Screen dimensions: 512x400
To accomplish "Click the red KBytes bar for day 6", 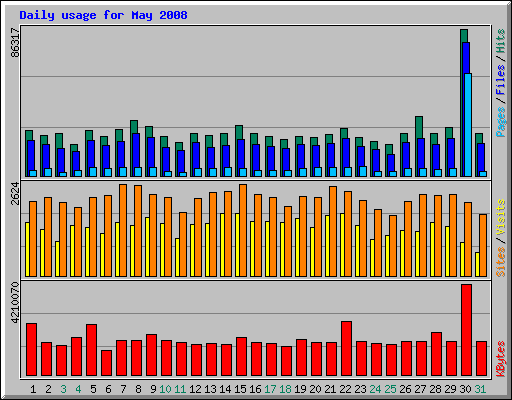I will click(x=106, y=363).
